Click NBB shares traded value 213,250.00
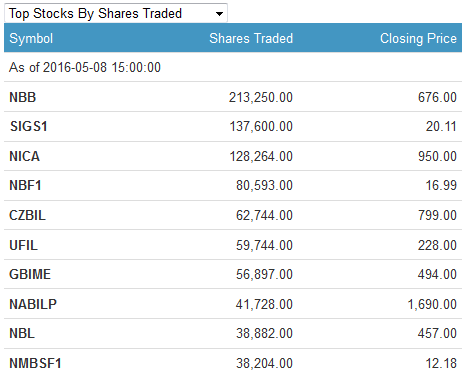 pyautogui.click(x=261, y=97)
